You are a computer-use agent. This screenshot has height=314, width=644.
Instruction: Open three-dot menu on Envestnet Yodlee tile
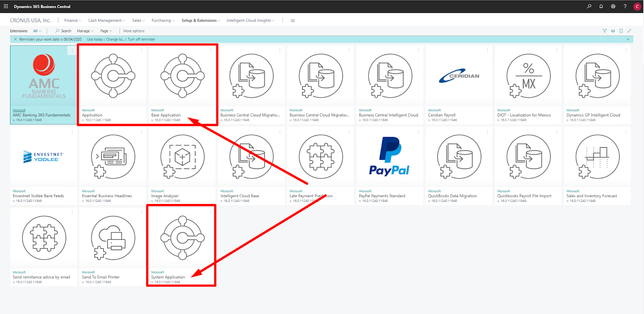(x=72, y=132)
